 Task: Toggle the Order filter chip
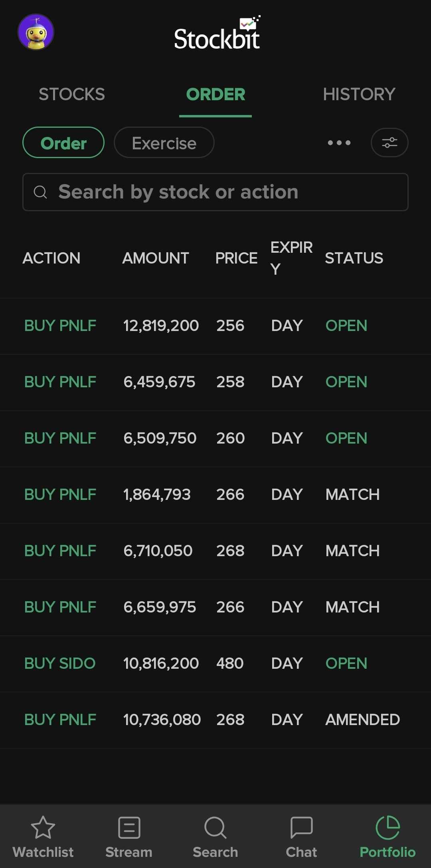click(x=63, y=143)
